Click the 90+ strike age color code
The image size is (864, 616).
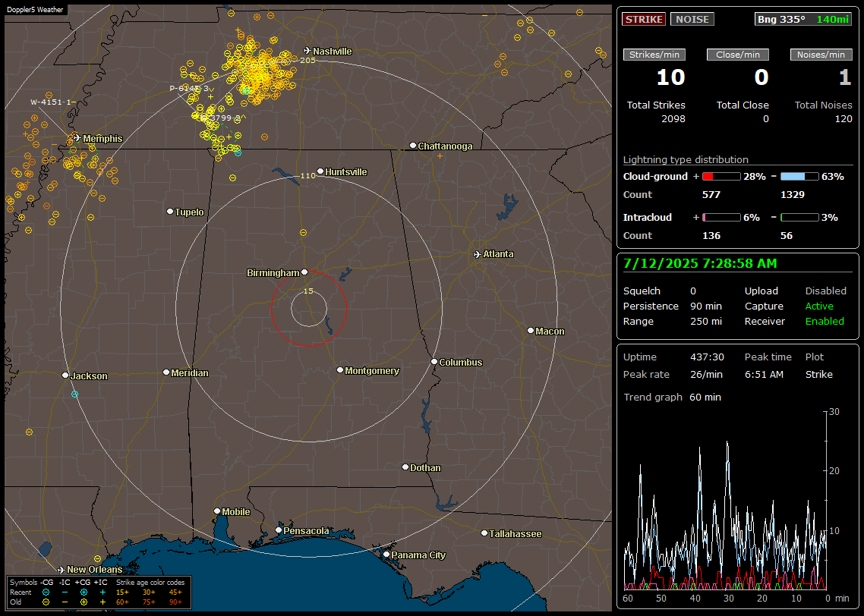[x=175, y=602]
